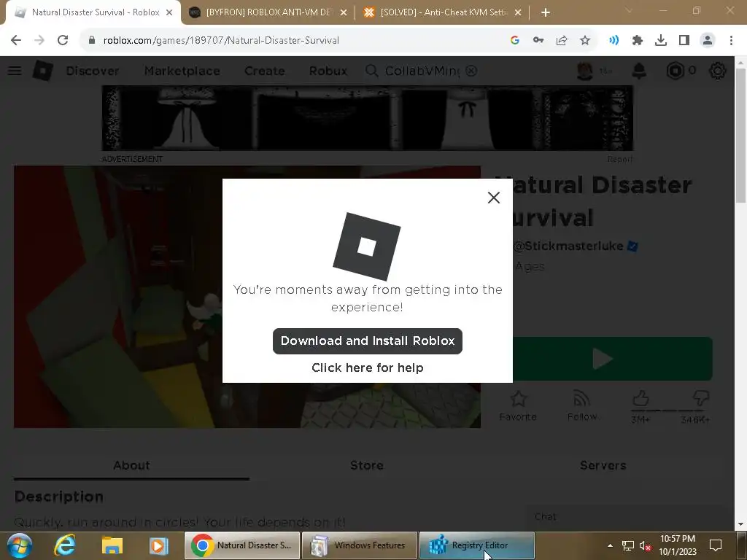Click the game preview image

click(247, 297)
